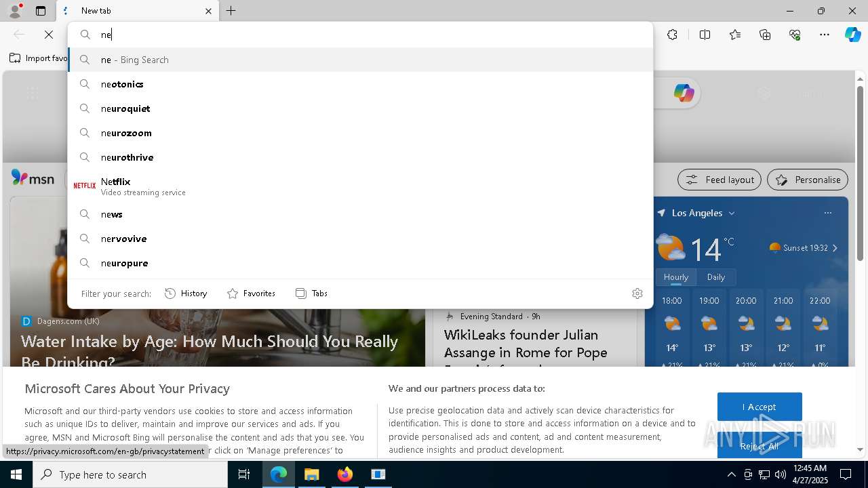The image size is (868, 488).
Task: Open a new tab with plus button
Action: [x=231, y=11]
